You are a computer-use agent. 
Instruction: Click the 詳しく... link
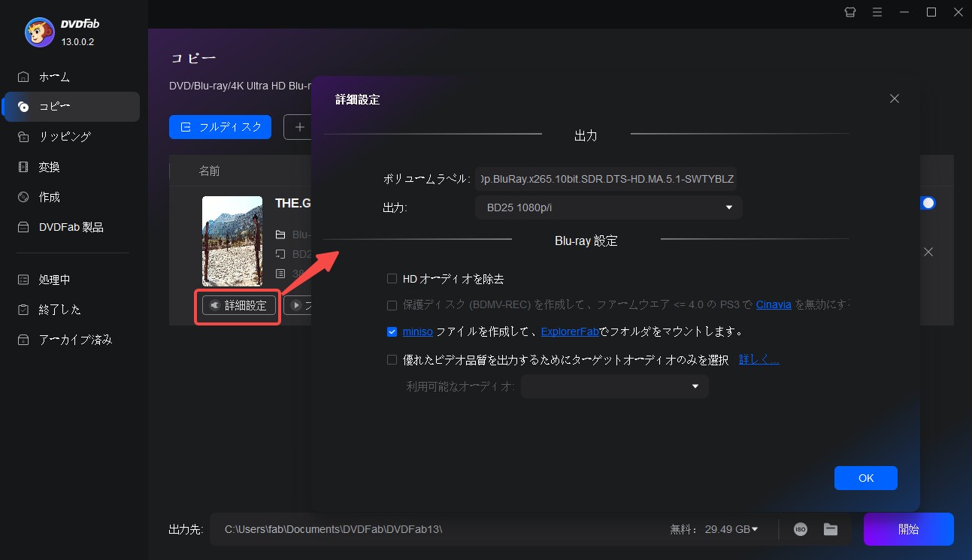759,360
